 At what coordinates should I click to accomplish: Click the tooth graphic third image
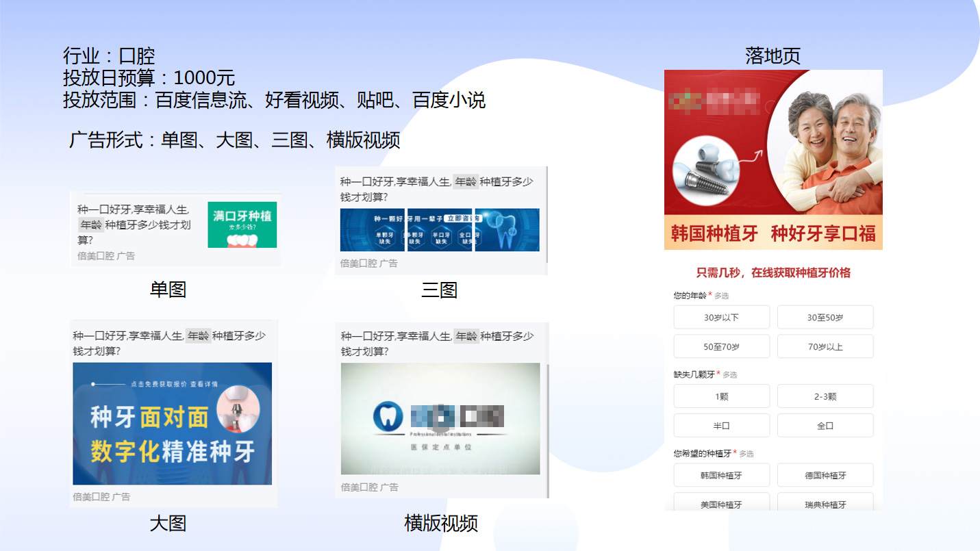tap(507, 230)
